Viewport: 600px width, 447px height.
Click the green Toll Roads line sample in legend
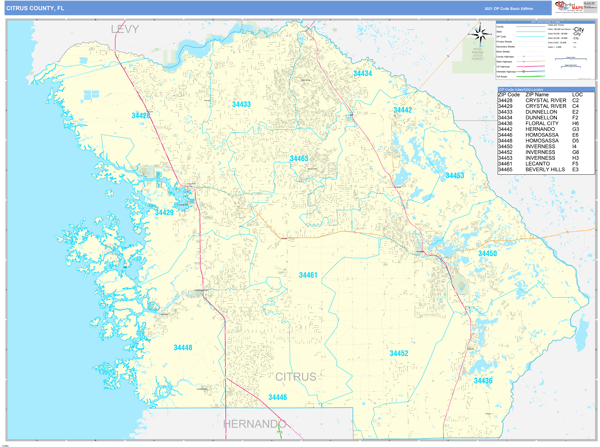pyautogui.click(x=531, y=77)
